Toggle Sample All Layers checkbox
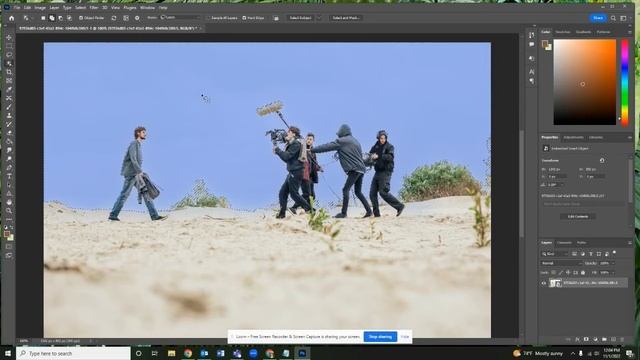Viewport: 640px width, 360px height. (208, 18)
